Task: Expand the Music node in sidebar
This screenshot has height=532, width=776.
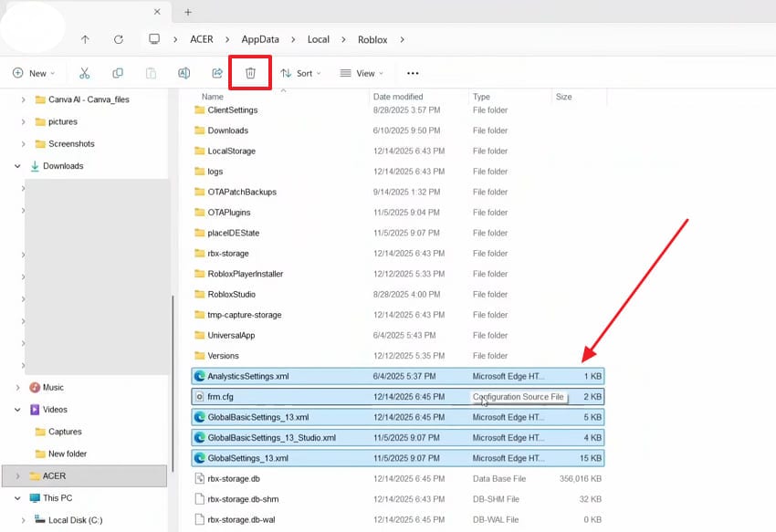Action: point(18,388)
